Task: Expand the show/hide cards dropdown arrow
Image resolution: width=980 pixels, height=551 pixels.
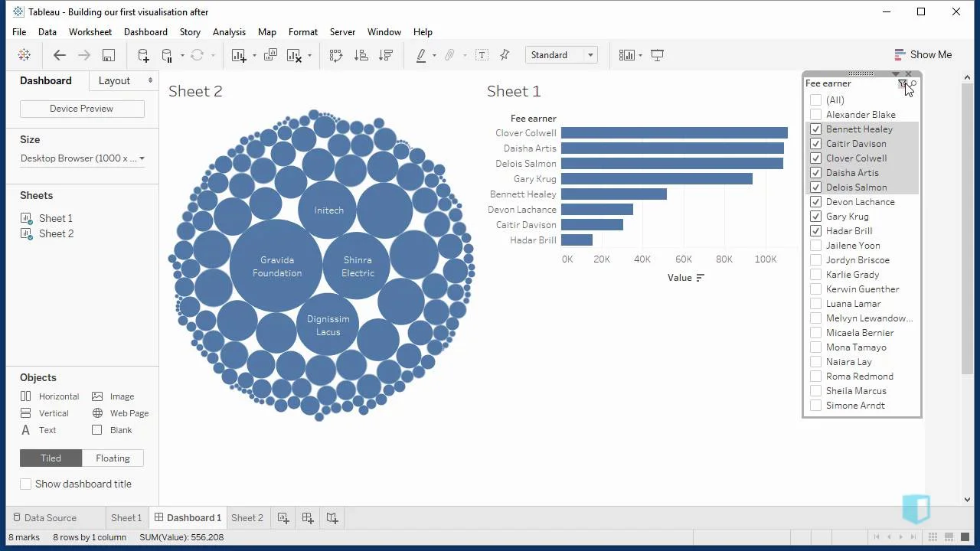Action: [x=640, y=55]
